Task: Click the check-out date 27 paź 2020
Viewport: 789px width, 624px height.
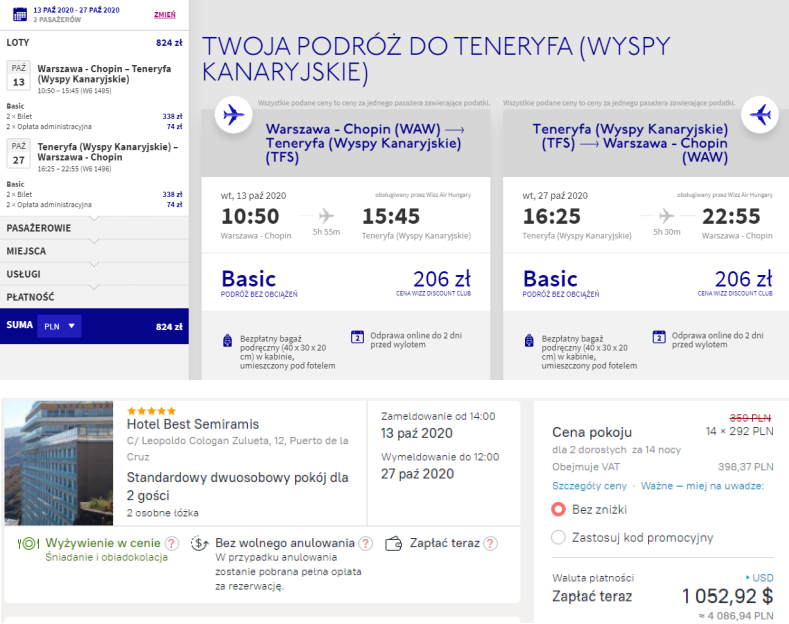Action: click(x=417, y=474)
